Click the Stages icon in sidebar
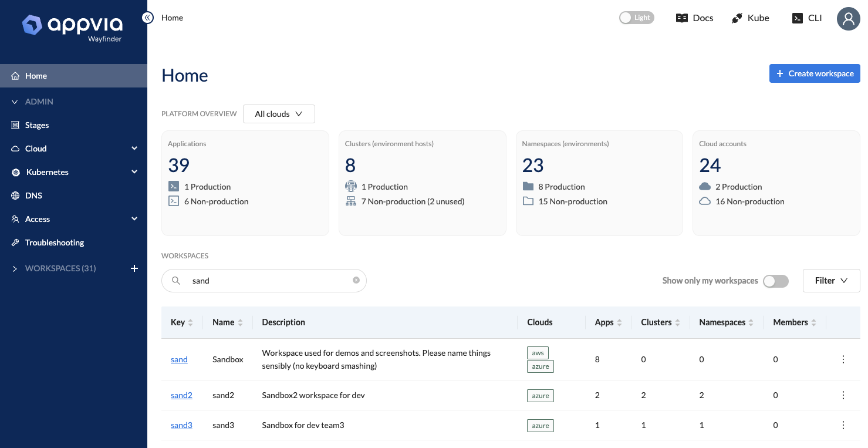868x448 pixels. click(x=15, y=125)
